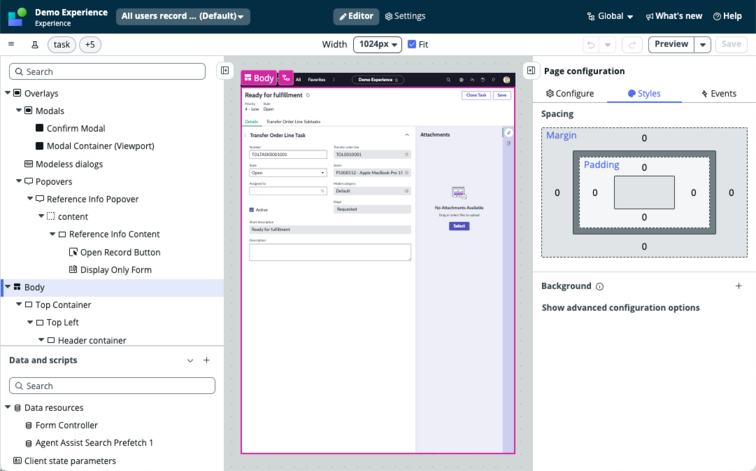Click in the component tree Search field
Image resolution: width=756 pixels, height=471 pixels.
(107, 71)
